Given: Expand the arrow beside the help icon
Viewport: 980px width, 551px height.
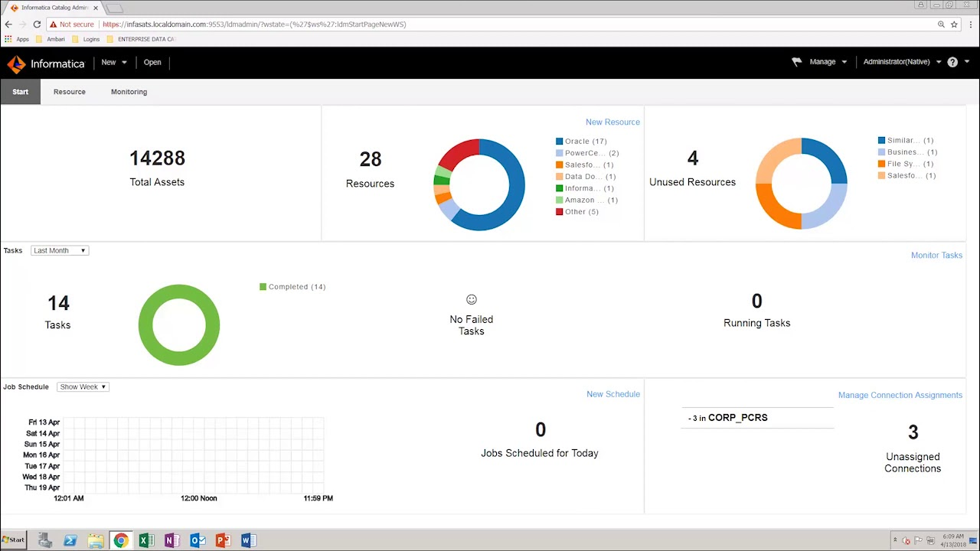Looking at the screenshot, I should 967,62.
